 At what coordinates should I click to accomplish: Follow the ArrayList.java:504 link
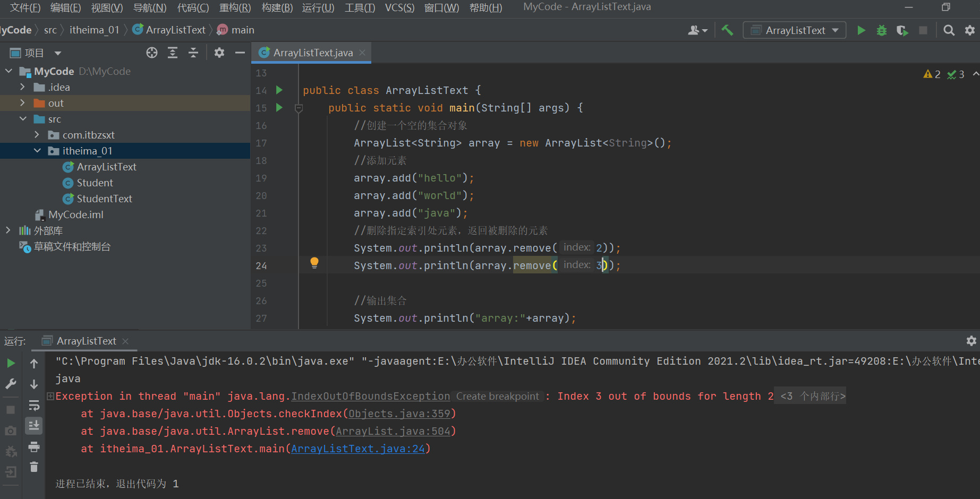tap(393, 431)
